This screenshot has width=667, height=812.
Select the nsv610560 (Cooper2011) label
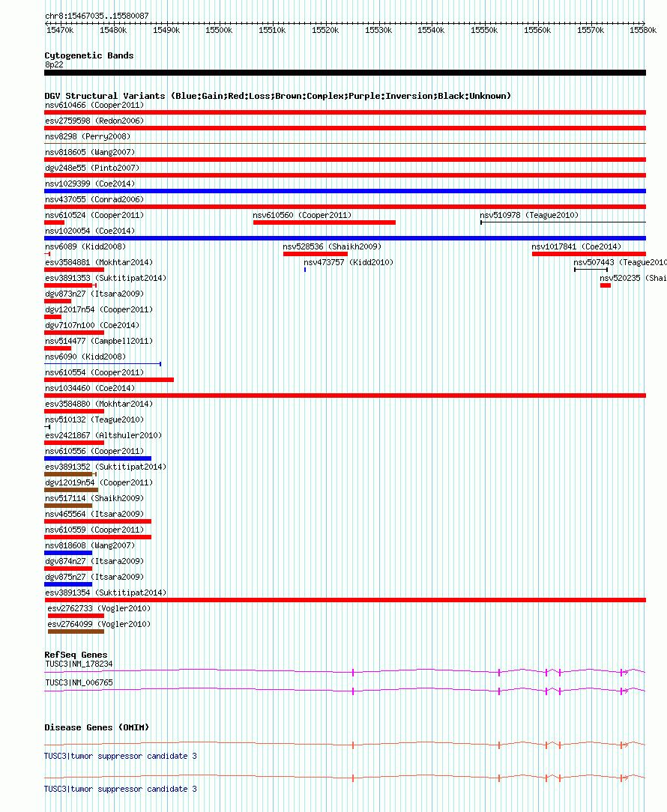point(302,215)
